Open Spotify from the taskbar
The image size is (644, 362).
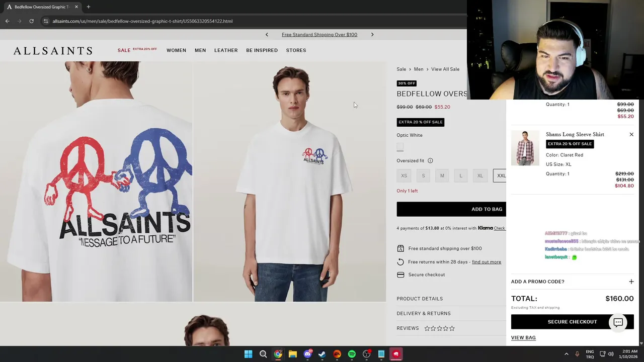(x=352, y=354)
